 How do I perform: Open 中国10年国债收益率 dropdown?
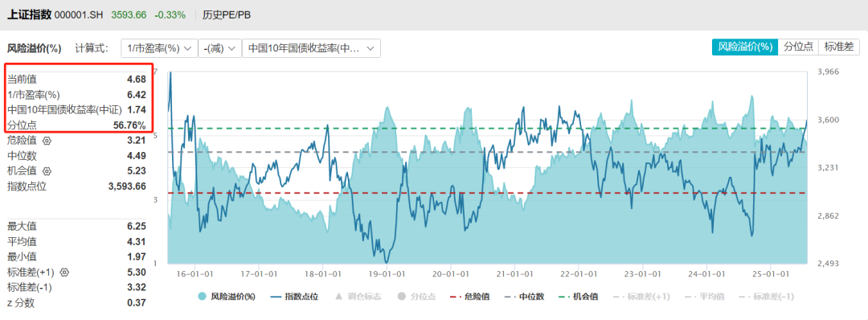click(311, 48)
